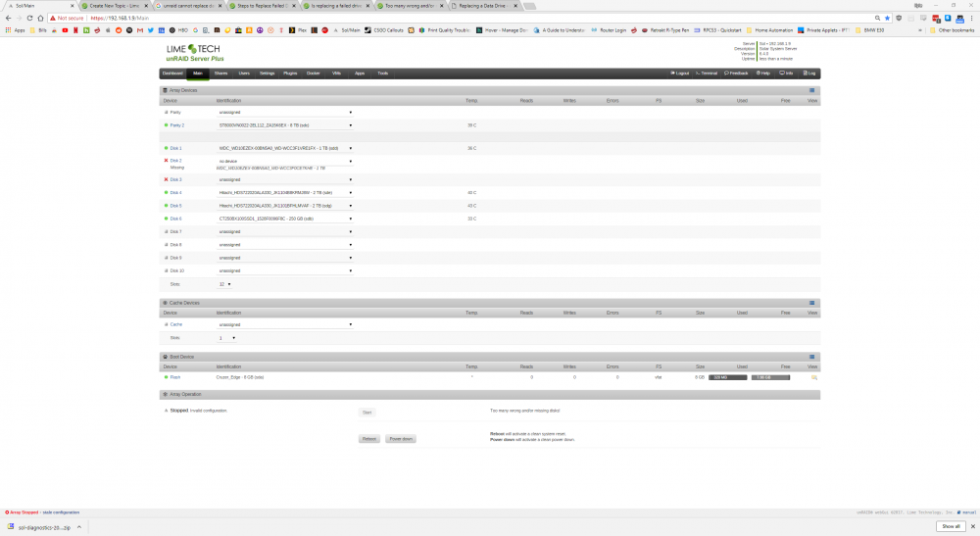Open the Other bookmarks folder
980x536 pixels.
click(x=953, y=30)
